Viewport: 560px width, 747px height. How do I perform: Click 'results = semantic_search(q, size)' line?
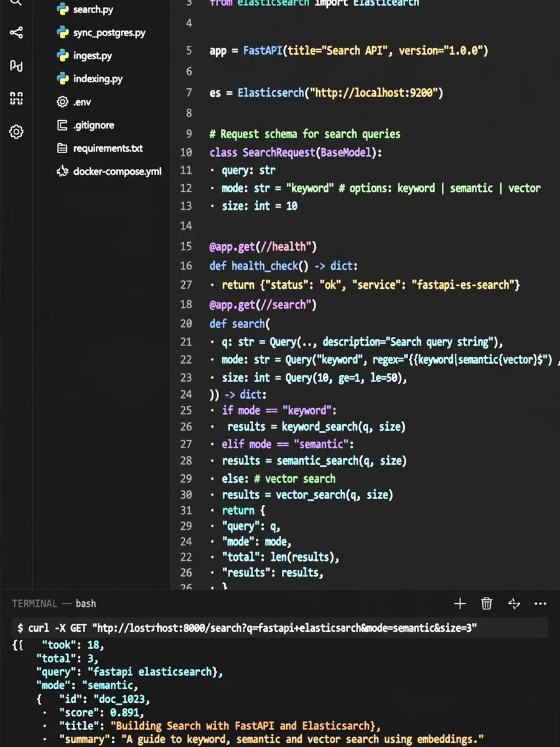314,461
